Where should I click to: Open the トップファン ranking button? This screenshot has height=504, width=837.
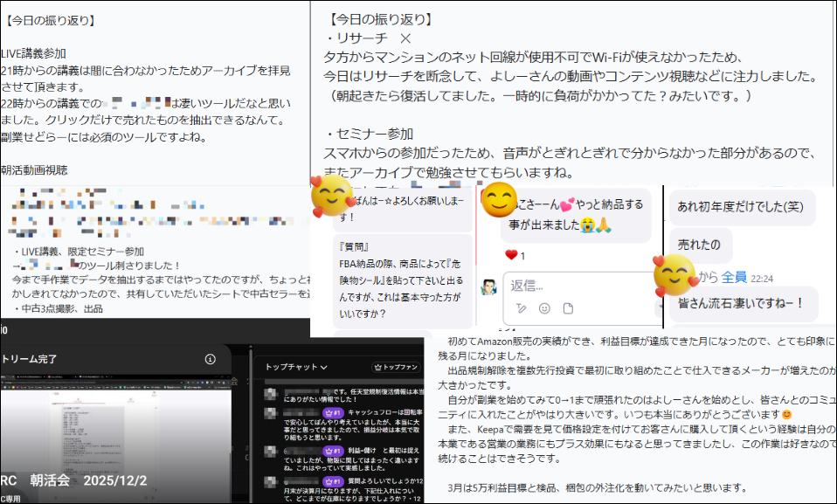pos(396,368)
